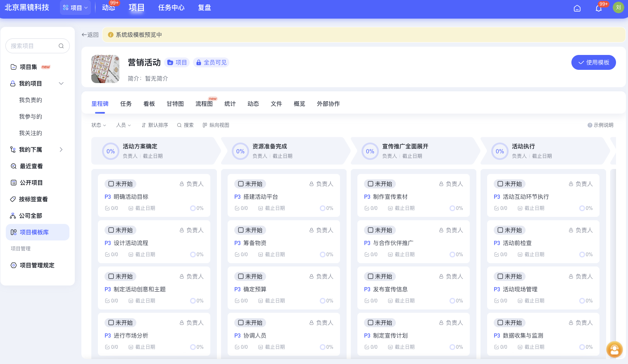Viewport: 628px width, 364px height.
Task: Toggle status checkbox on 搭建活动平台 task
Action: coord(241,184)
